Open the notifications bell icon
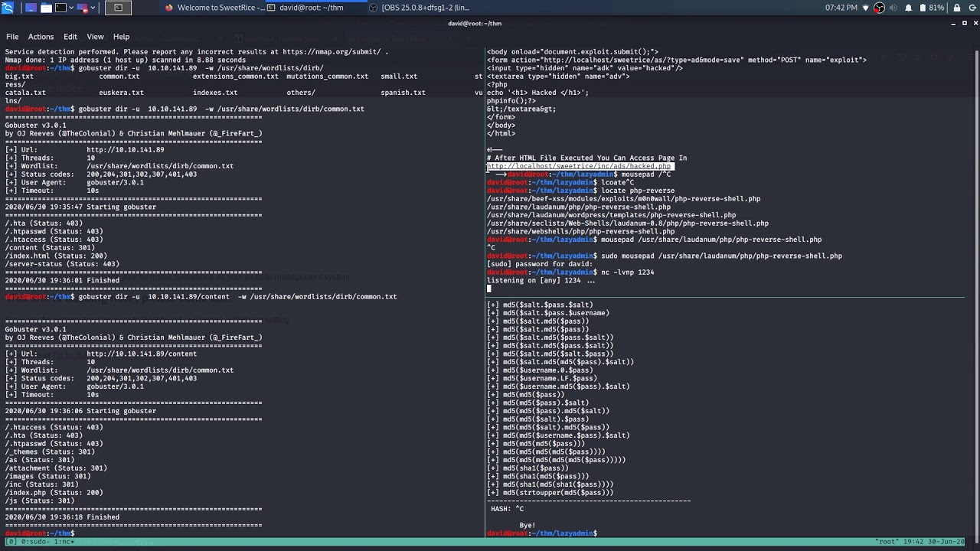The height and width of the screenshot is (551, 980). [909, 8]
